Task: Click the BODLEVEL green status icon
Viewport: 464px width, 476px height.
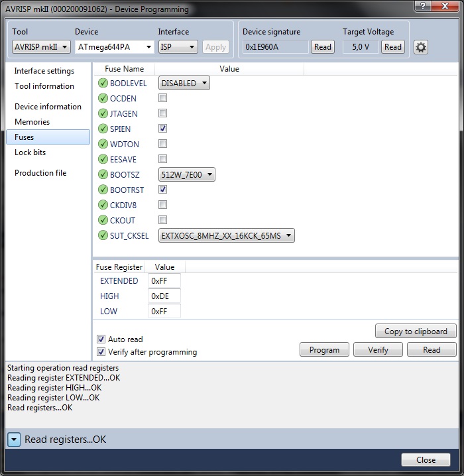Action: 103,83
